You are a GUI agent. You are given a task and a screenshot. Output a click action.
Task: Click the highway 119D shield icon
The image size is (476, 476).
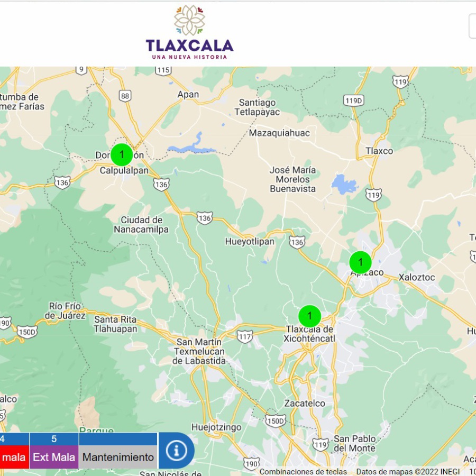point(353,100)
